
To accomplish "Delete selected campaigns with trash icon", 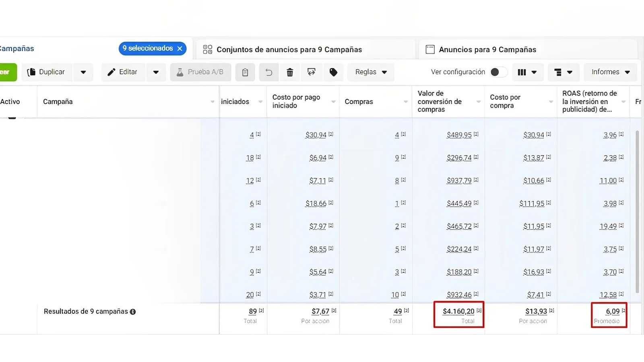I will (290, 72).
